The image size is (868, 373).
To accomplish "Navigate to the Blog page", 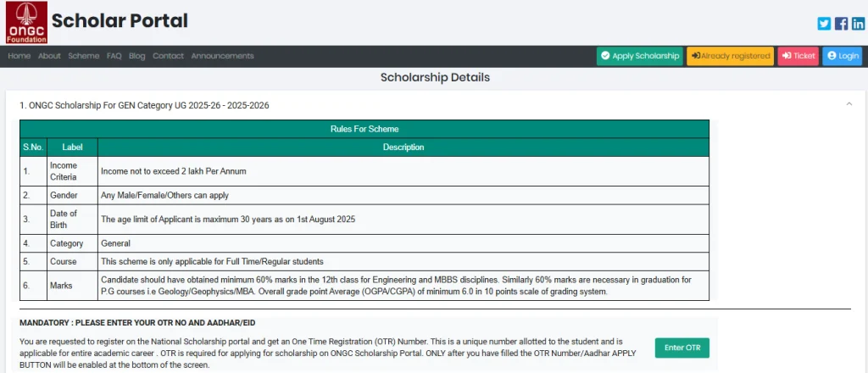I will click(x=137, y=56).
